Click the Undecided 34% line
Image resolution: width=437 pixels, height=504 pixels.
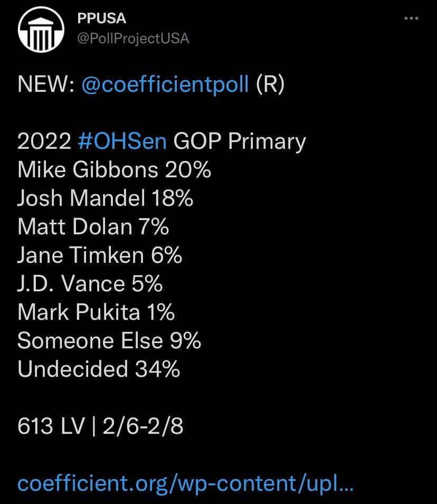point(99,369)
